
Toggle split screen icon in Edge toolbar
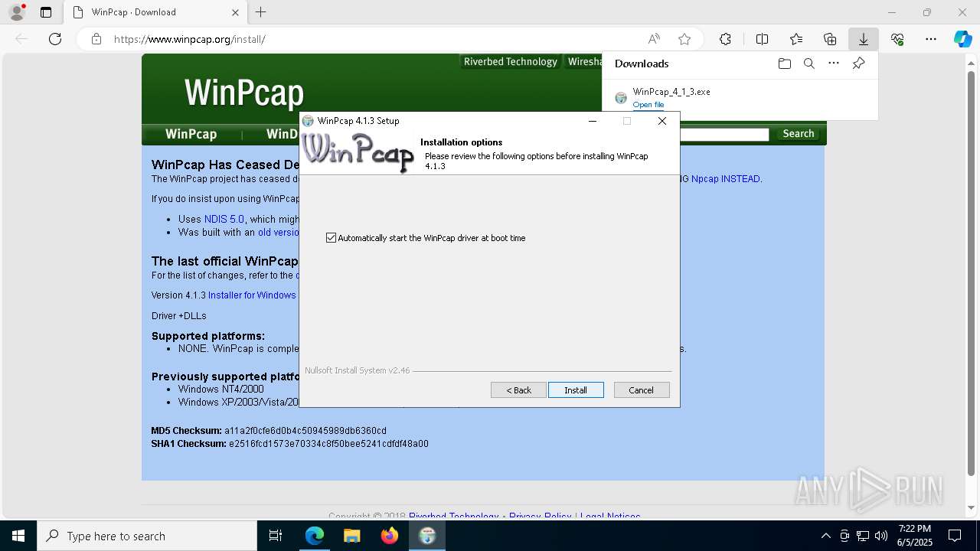click(762, 39)
